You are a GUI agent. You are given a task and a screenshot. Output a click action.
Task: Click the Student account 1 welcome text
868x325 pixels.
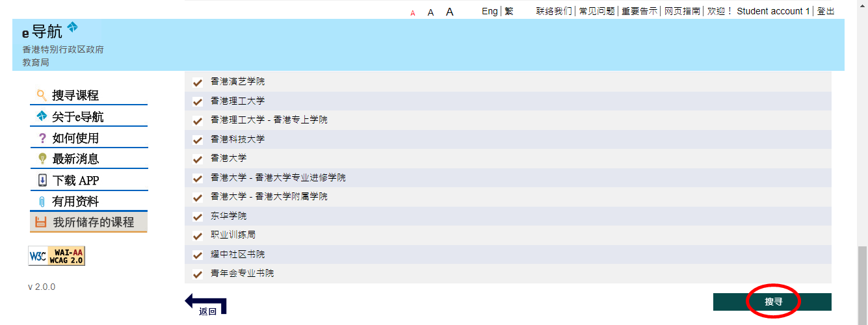[773, 11]
